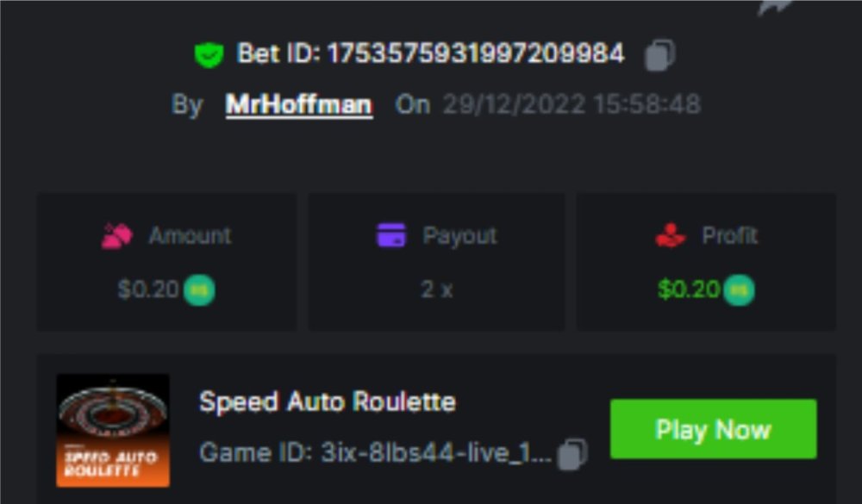Click the bet date and time
This screenshot has width=862, height=504.
pyautogui.click(x=572, y=104)
